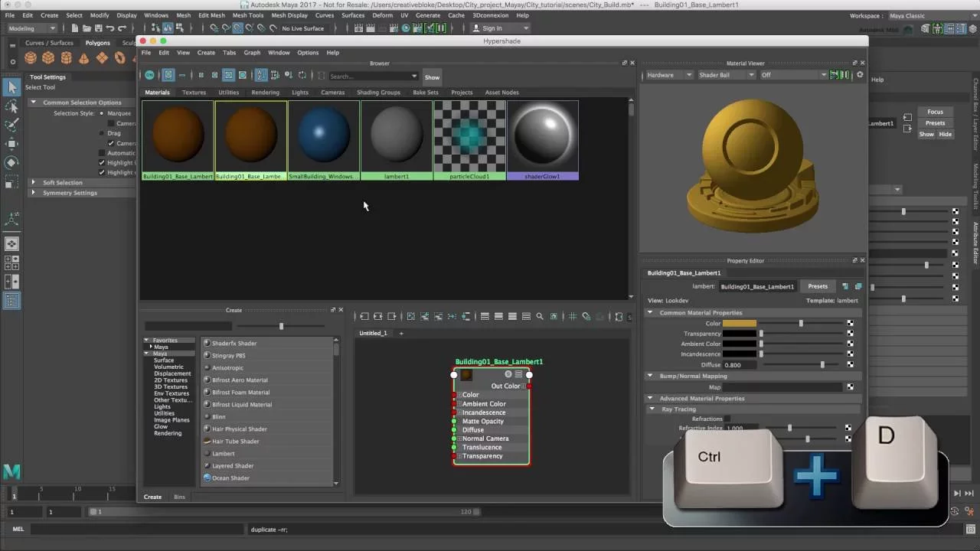Select the particleCloud1 material thumbnail

469,140
